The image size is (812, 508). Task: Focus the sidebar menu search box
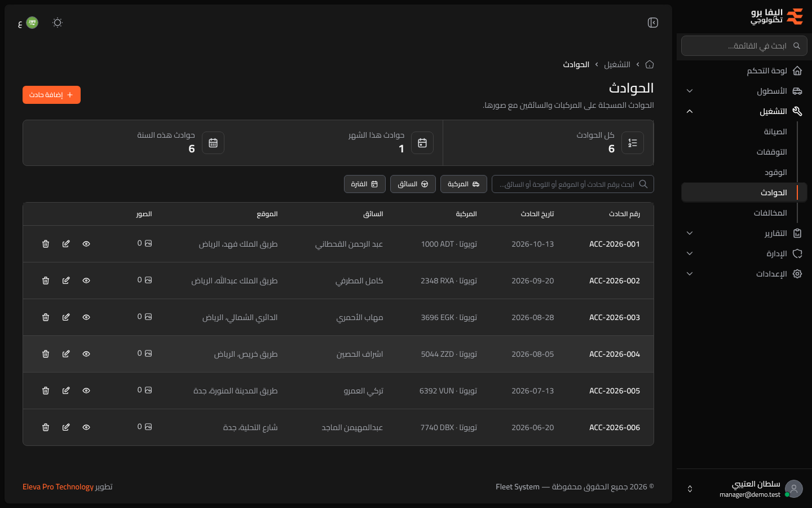click(744, 46)
